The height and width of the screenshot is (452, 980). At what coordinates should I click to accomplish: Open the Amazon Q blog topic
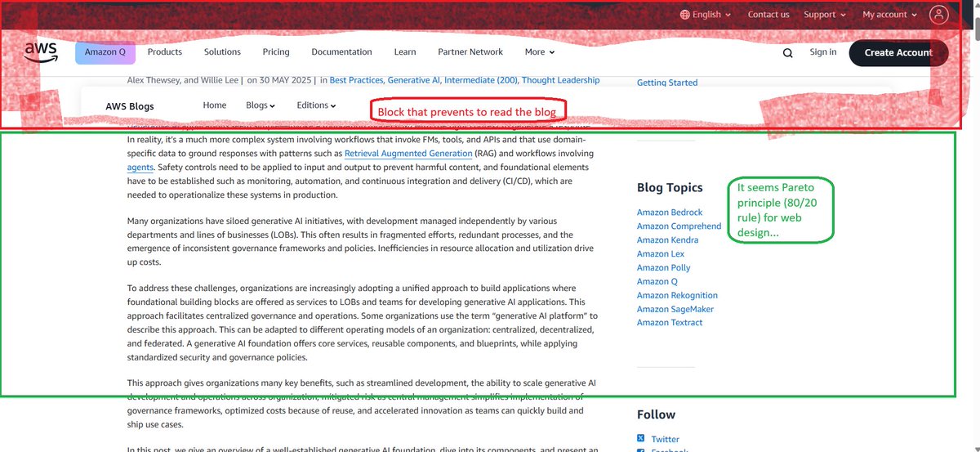[x=657, y=281]
